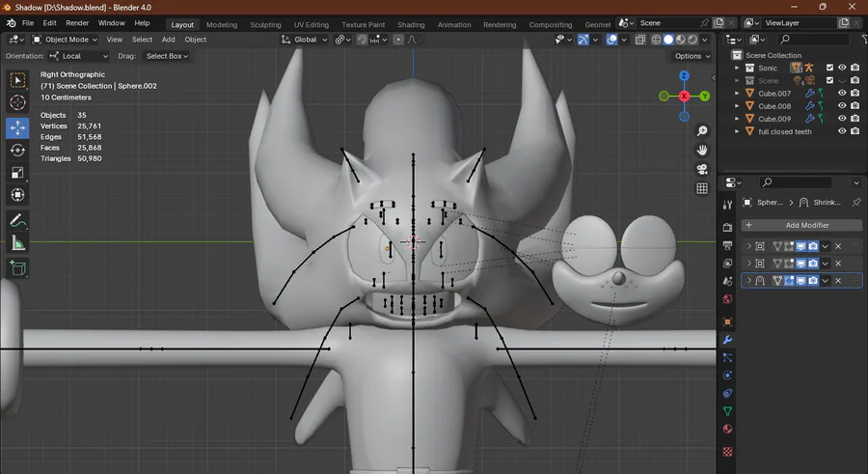Choose the Move tool

pos(17,128)
